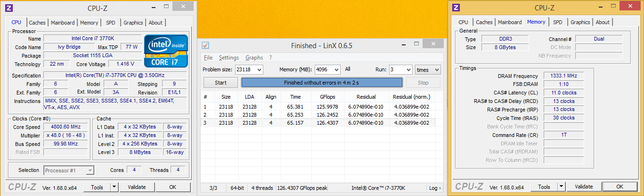Open the LinX File menu
Image resolution: width=644 pixels, height=196 pixels.
pyautogui.click(x=208, y=58)
